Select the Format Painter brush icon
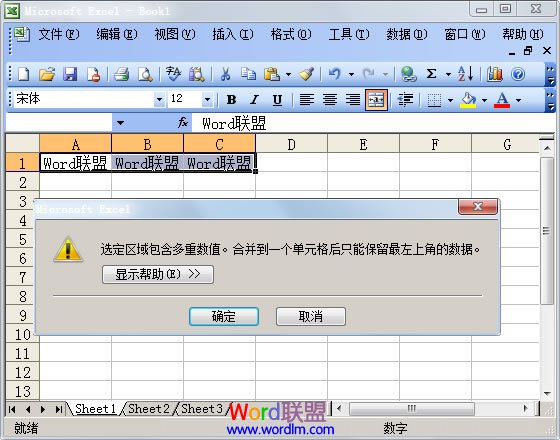The height and width of the screenshot is (440, 560). point(306,74)
